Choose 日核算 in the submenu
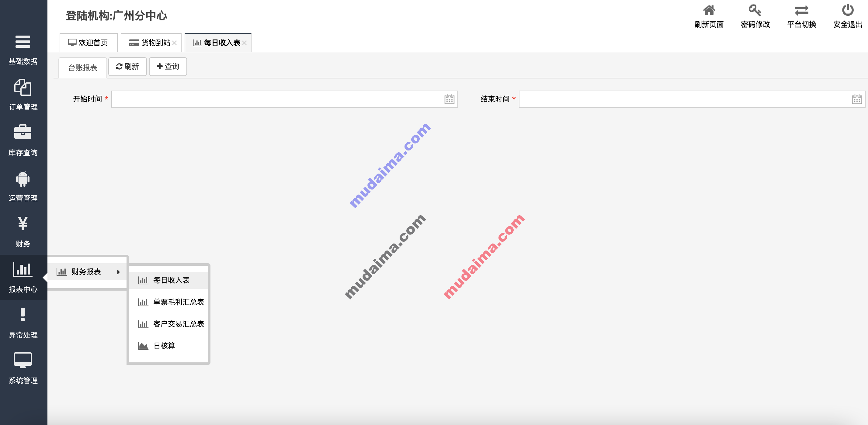Viewport: 868px width, 425px height. pos(168,346)
